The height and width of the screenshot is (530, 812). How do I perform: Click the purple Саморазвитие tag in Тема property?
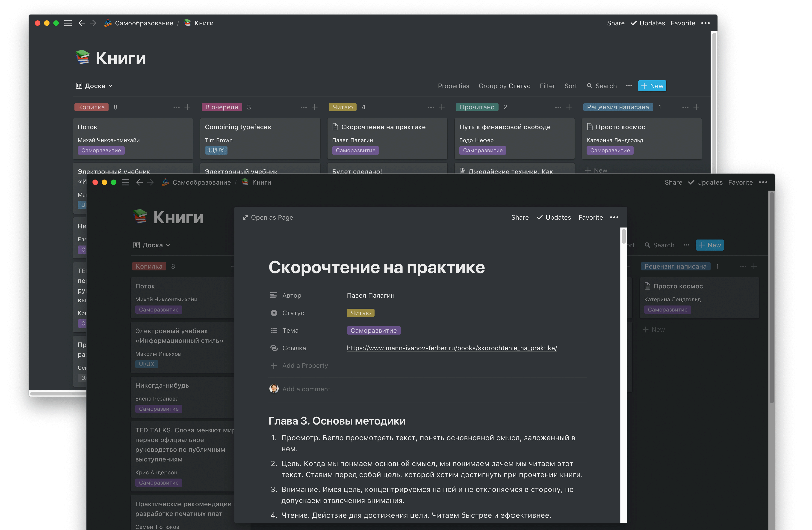pos(374,331)
